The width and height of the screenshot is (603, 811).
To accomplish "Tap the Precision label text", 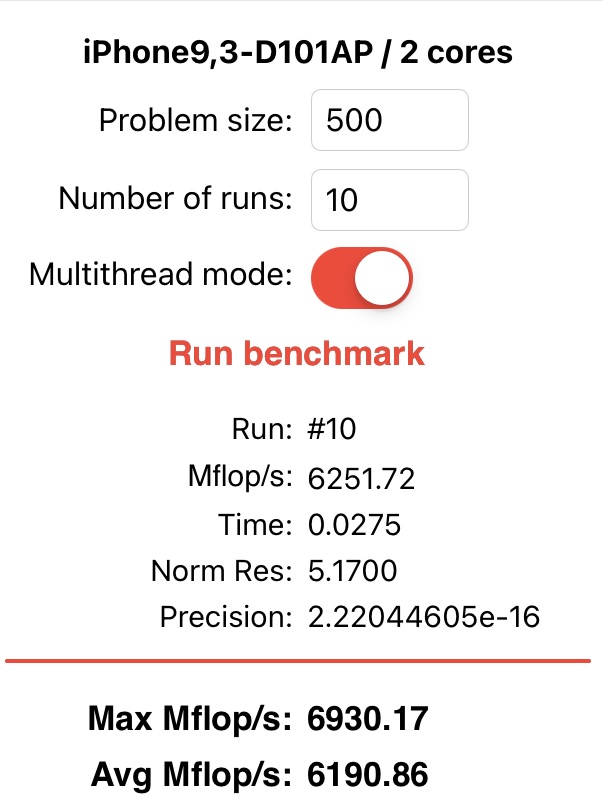I will coord(226,617).
